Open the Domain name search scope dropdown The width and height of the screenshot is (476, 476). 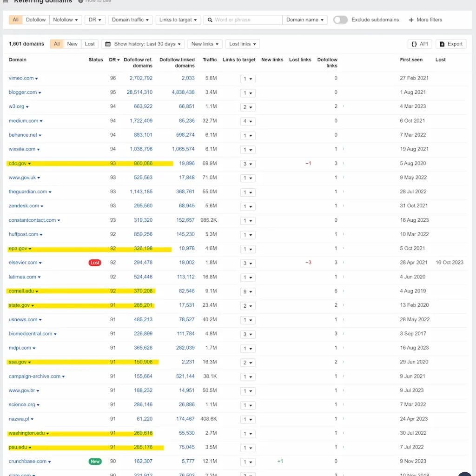305,20
